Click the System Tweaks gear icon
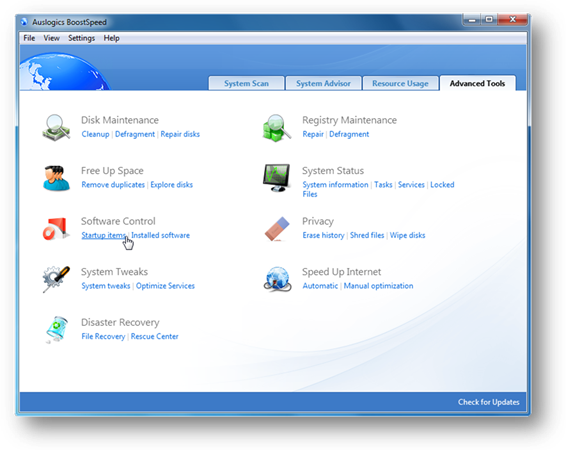 56,279
